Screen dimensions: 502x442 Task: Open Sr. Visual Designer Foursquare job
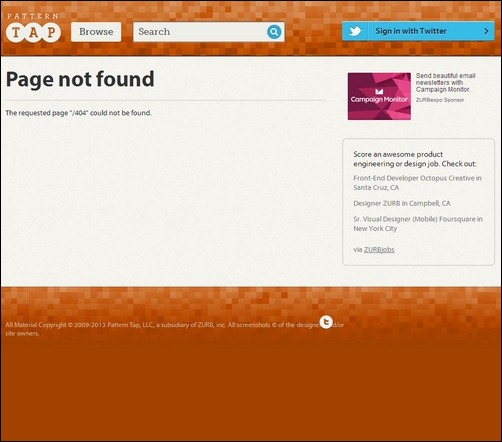(418, 224)
